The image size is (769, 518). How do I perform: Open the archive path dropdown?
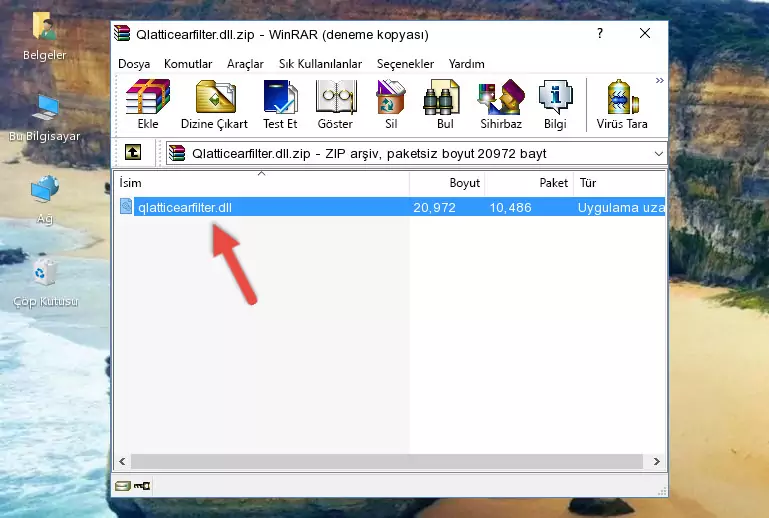click(659, 154)
